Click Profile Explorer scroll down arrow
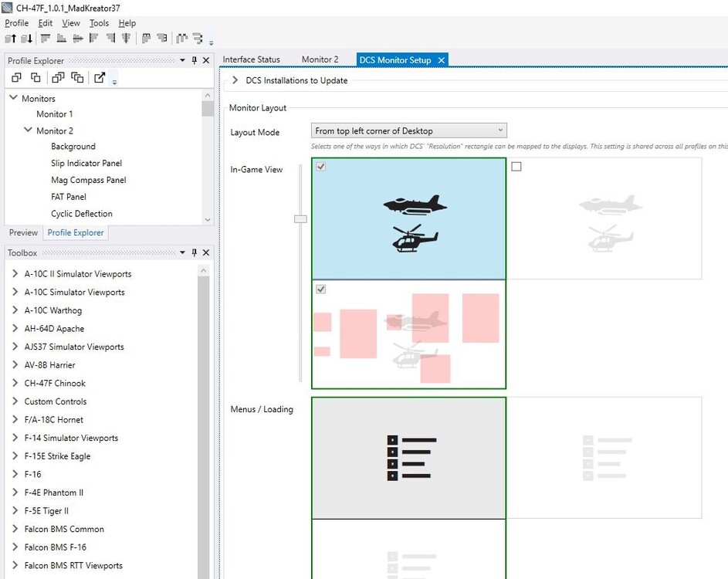The width and height of the screenshot is (728, 579). point(208,219)
